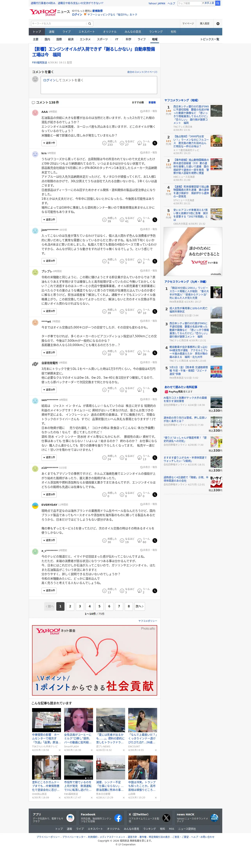Share AAA's comment on X

[155, 143]
